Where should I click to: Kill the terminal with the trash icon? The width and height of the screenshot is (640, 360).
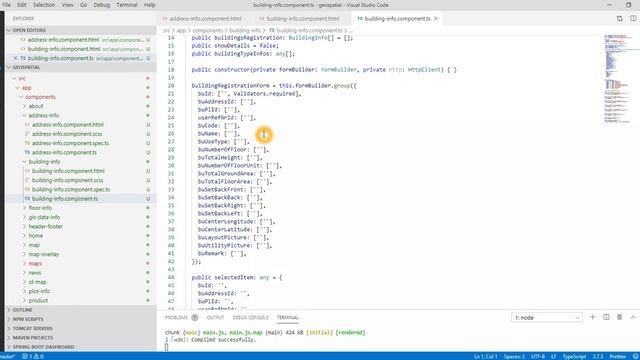[x=619, y=317]
